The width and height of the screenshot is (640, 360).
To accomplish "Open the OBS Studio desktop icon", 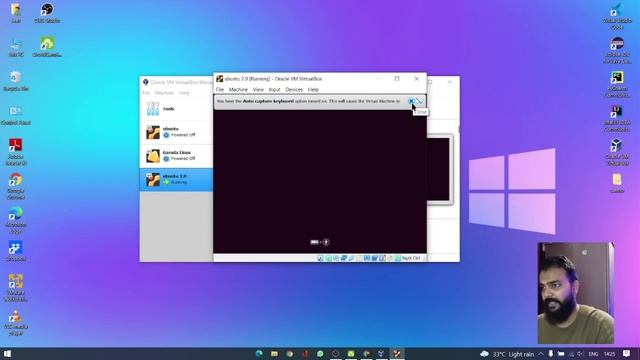I will coord(47,13).
